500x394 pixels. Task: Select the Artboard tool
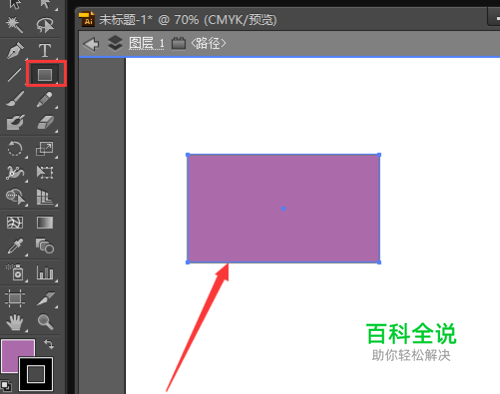click(15, 298)
